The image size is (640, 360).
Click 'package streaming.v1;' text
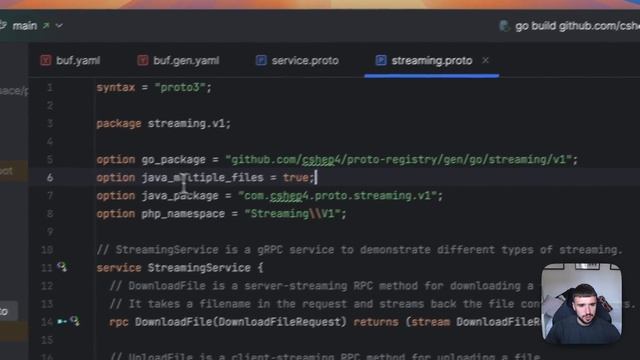(164, 124)
